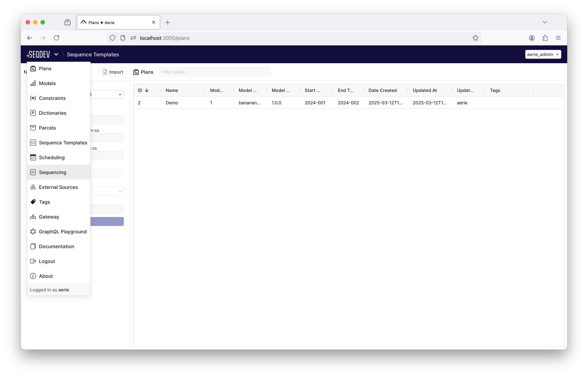This screenshot has height=377, width=588.
Task: Open the Documentation link
Action: click(56, 246)
